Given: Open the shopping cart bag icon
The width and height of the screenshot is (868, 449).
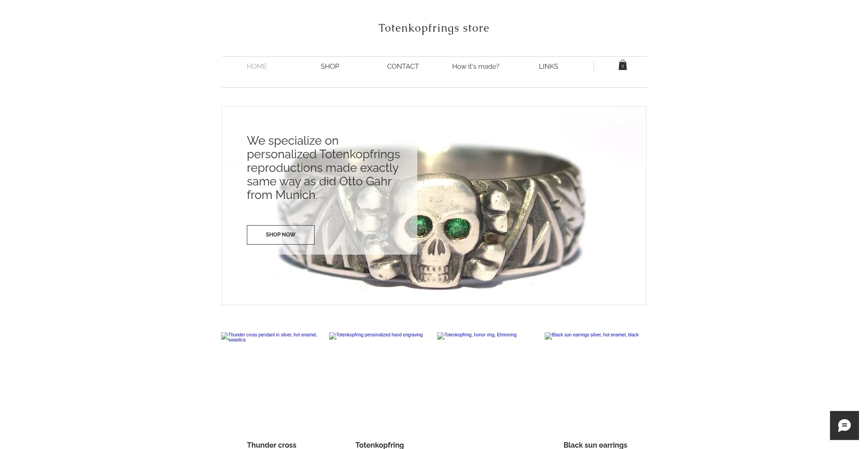Looking at the screenshot, I should pos(623,65).
